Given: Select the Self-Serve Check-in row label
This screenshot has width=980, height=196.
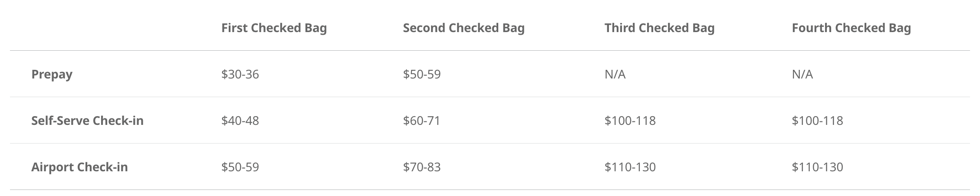Looking at the screenshot, I should (87, 121).
